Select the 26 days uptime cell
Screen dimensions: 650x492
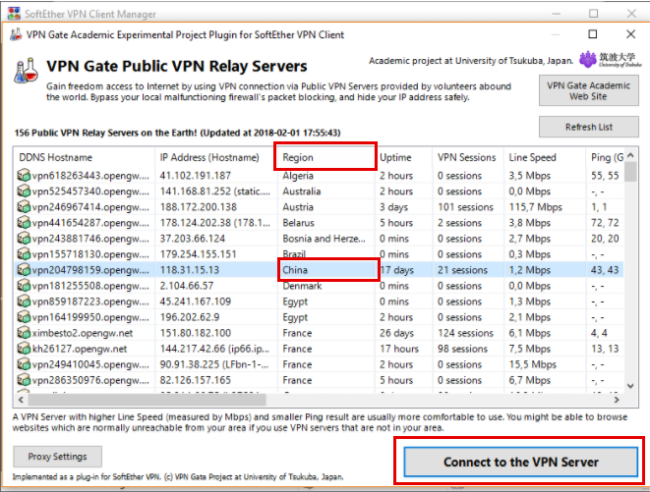397,333
